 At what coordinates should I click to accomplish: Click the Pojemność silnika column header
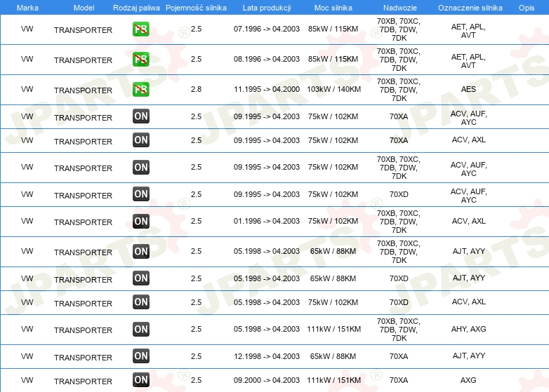coord(196,8)
